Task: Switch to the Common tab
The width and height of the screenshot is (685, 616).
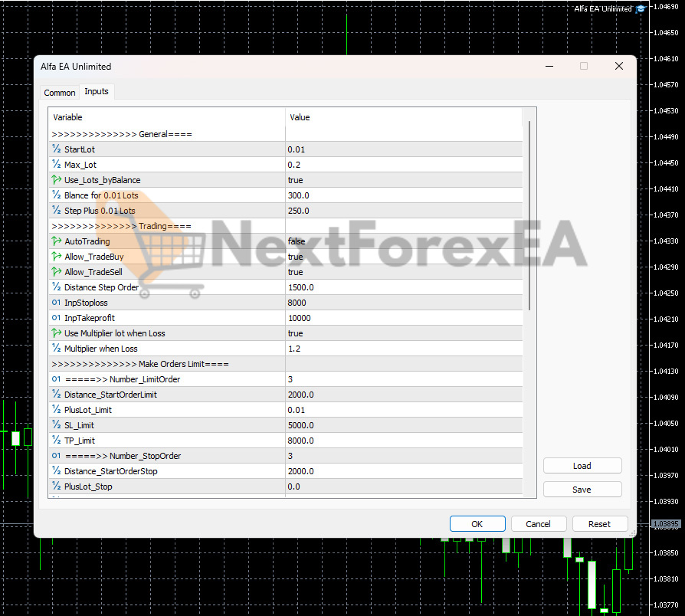Action: coord(60,93)
